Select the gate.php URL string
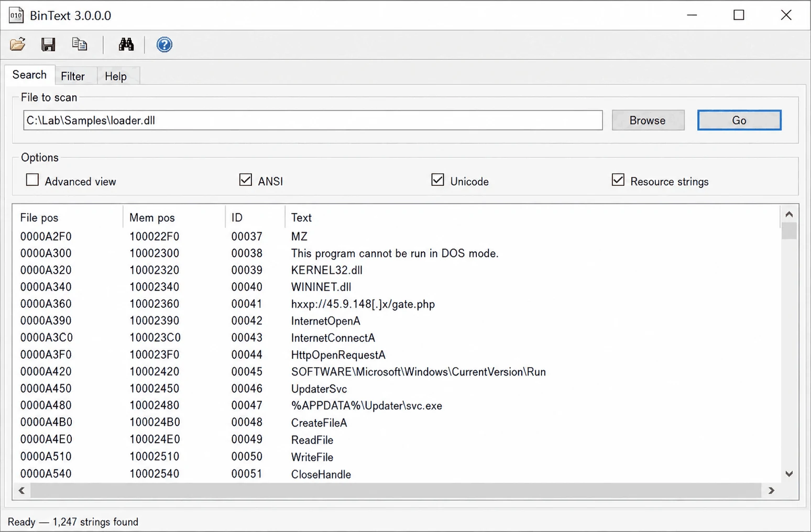 click(363, 304)
